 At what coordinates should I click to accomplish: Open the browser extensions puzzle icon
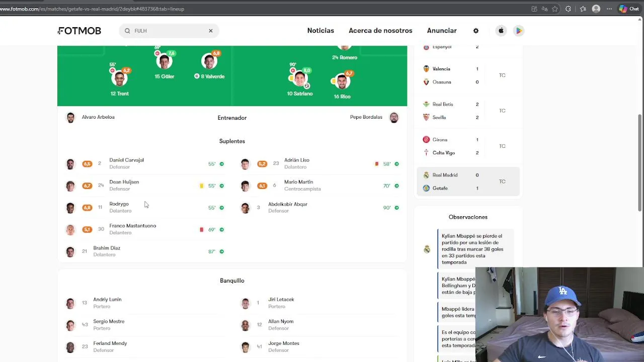click(568, 9)
